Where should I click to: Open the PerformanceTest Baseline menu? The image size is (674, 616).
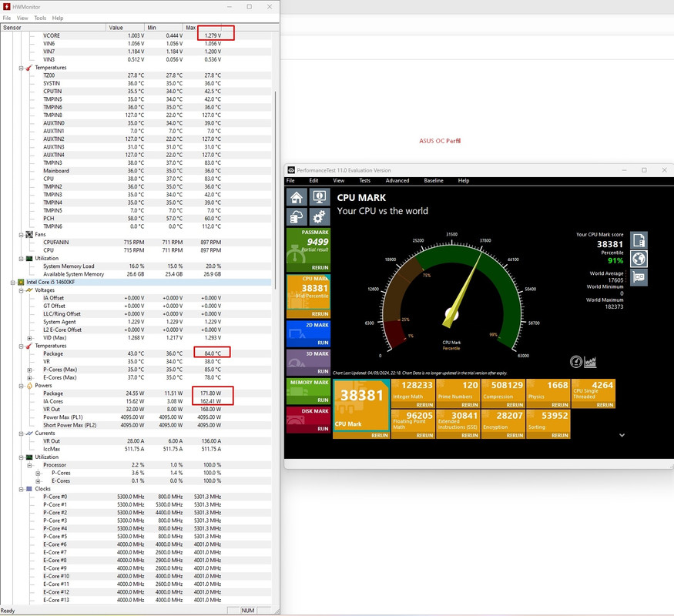[433, 180]
